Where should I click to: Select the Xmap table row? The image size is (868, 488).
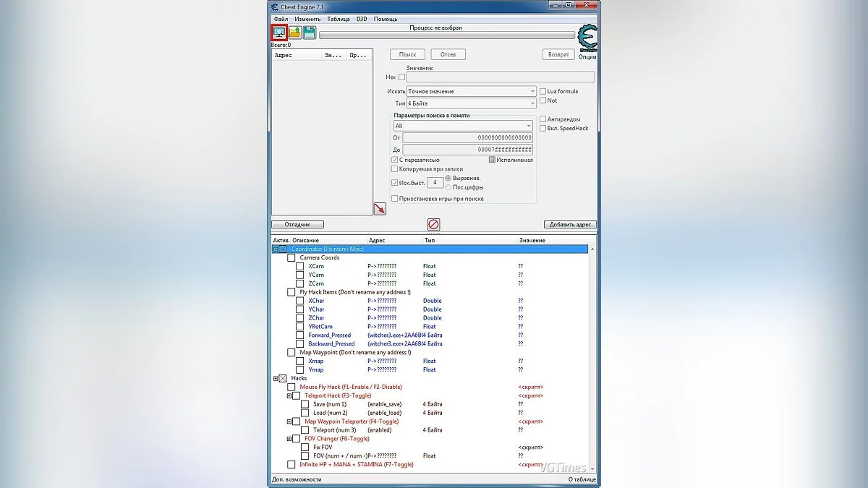(431, 361)
